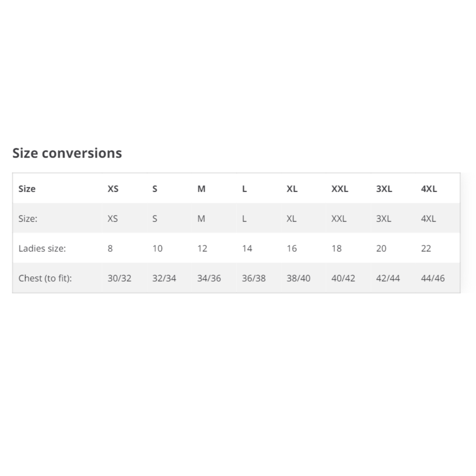Click the Size conversions heading

[x=67, y=153]
